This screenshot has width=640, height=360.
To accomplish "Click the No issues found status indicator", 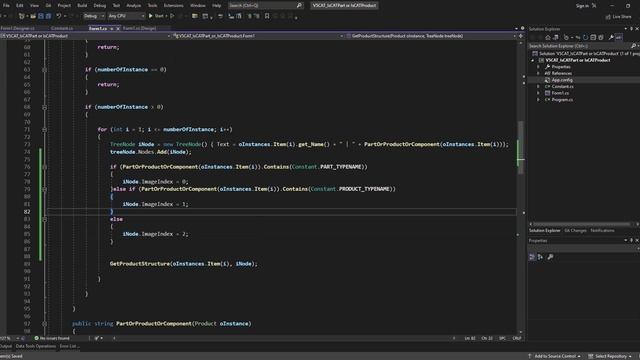I will [52, 338].
